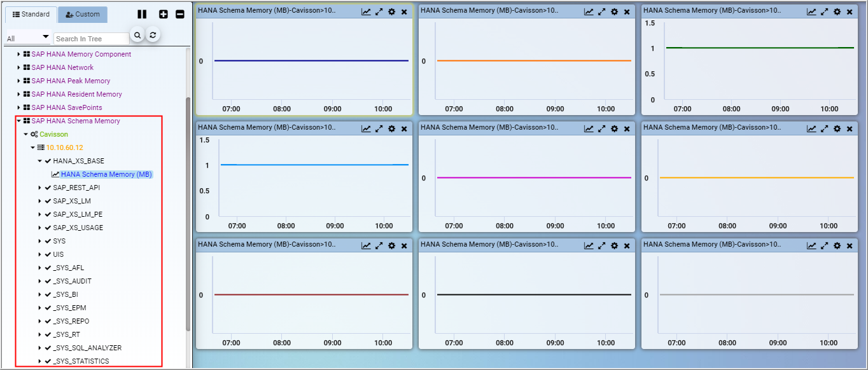
Task: Expand SAP HANA Resident Memory node arrow
Action: pos(19,94)
